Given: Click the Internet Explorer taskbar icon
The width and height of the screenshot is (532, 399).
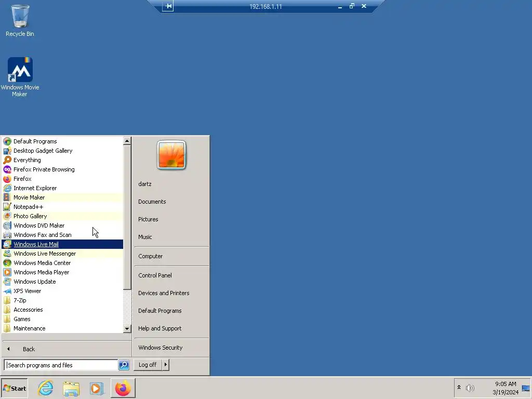Looking at the screenshot, I should pos(46,388).
